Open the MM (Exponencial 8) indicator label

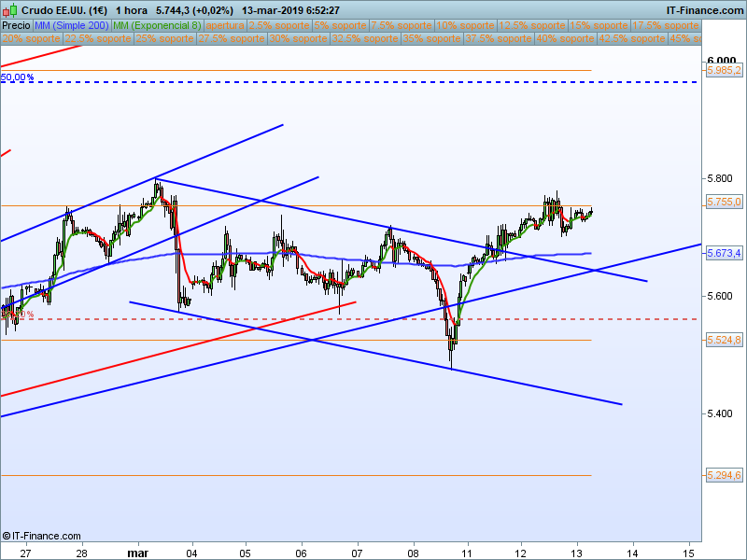coord(157,25)
